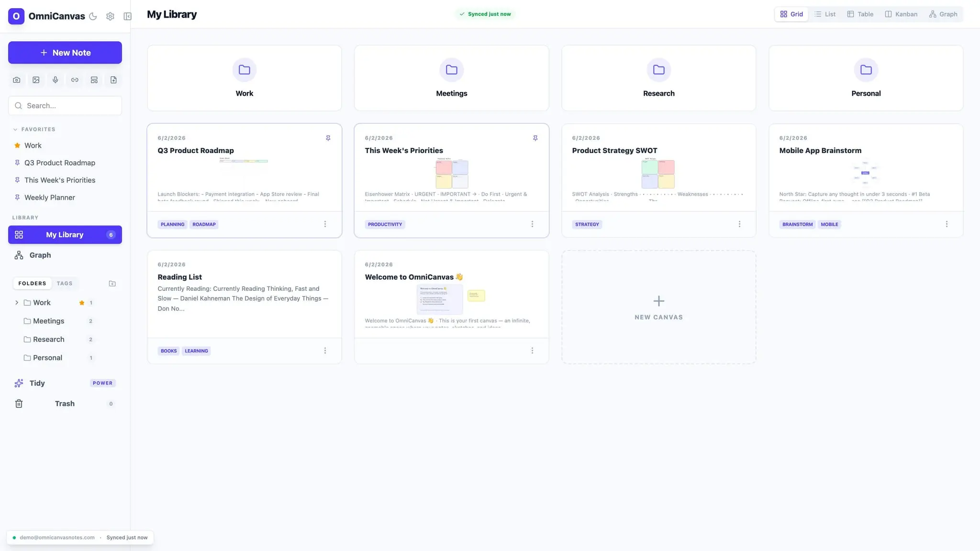Click the PRODUCTIVITY tag
980x551 pixels.
click(385, 224)
